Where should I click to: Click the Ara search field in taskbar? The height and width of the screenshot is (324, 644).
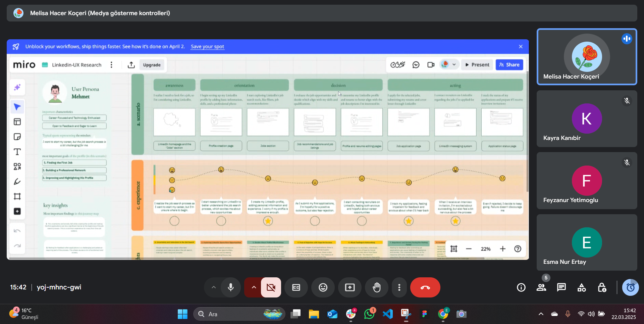235,314
